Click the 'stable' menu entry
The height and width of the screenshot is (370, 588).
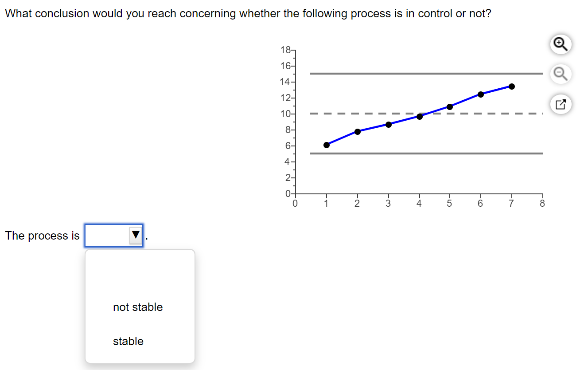coord(128,341)
